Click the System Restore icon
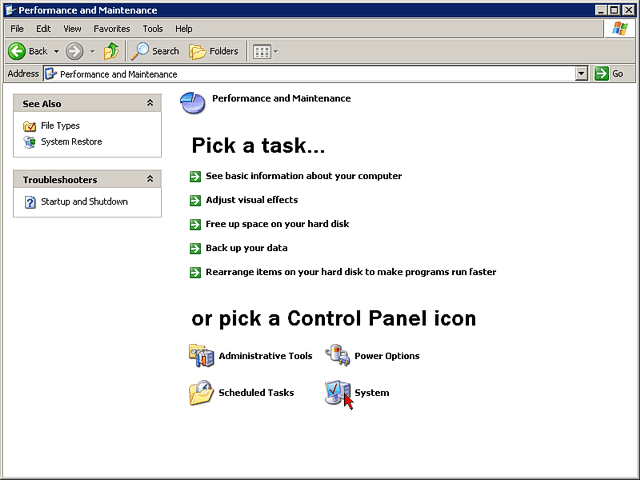Viewport: 640px width, 480px height. click(29, 142)
